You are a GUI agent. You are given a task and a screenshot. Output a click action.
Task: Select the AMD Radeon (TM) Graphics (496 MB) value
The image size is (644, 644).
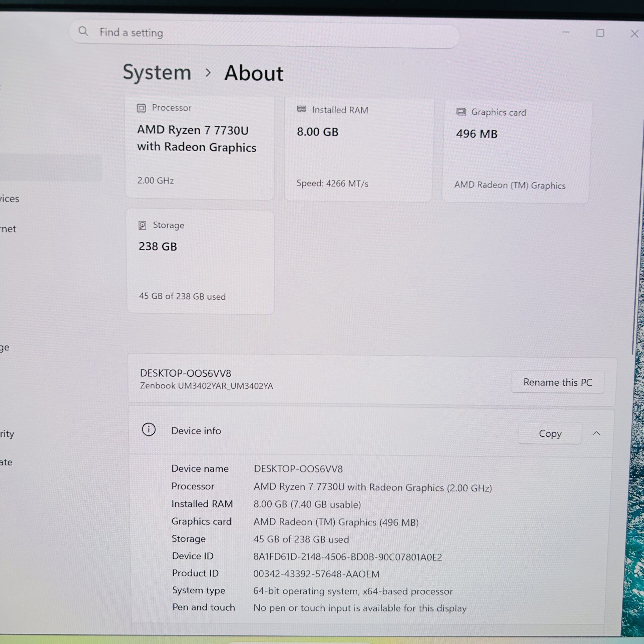tap(336, 522)
